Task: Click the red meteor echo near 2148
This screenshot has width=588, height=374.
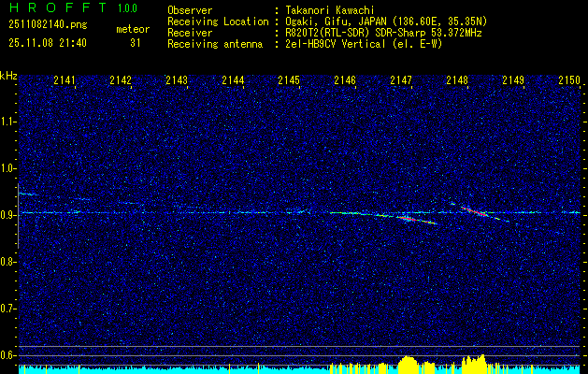Action: click(476, 211)
